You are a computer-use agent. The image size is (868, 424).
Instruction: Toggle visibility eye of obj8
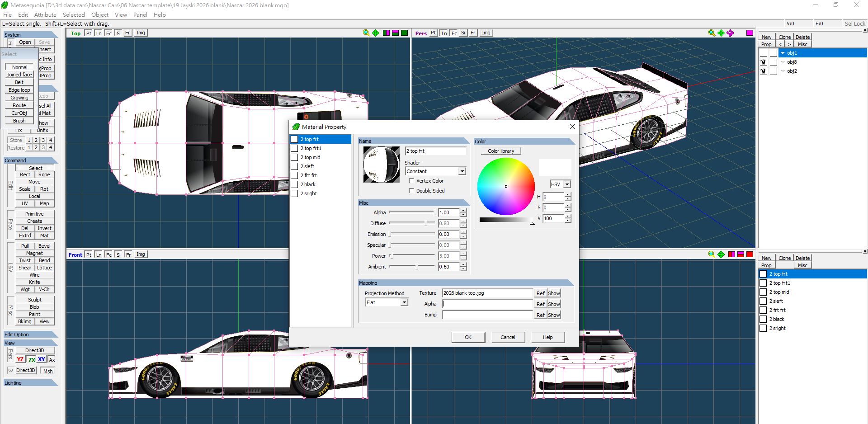click(x=764, y=62)
